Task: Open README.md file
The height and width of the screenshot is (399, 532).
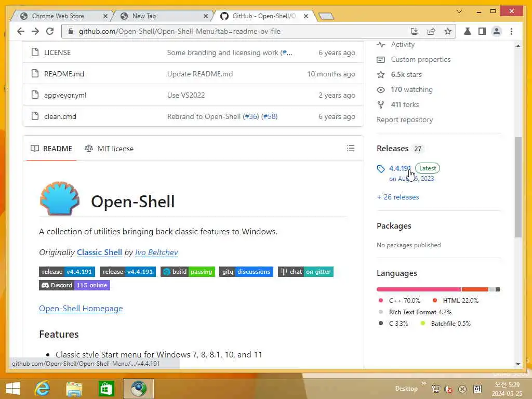Action: click(x=64, y=74)
